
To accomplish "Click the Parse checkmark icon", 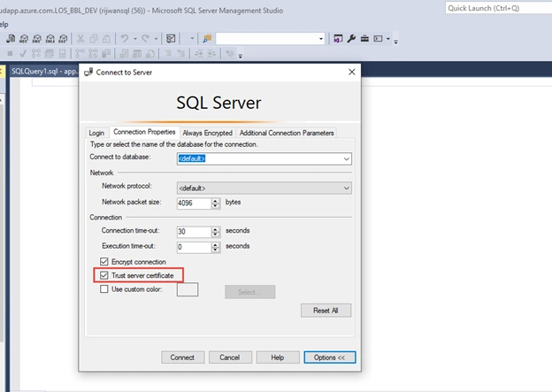I will click(23, 53).
